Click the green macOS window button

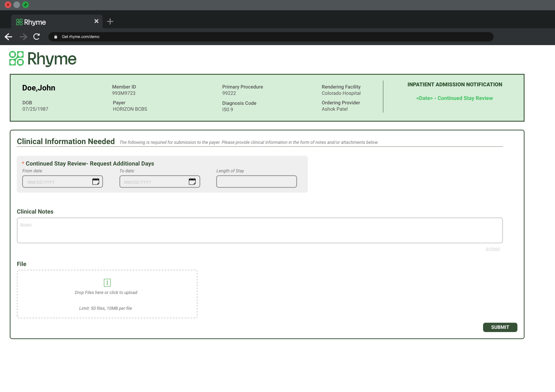click(25, 5)
